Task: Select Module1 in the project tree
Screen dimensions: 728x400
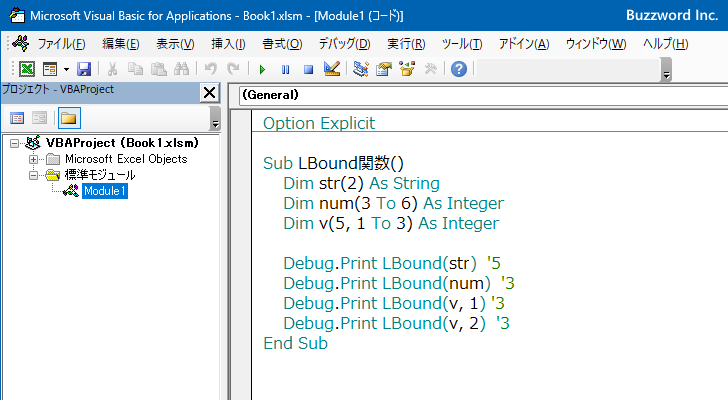Action: click(104, 191)
